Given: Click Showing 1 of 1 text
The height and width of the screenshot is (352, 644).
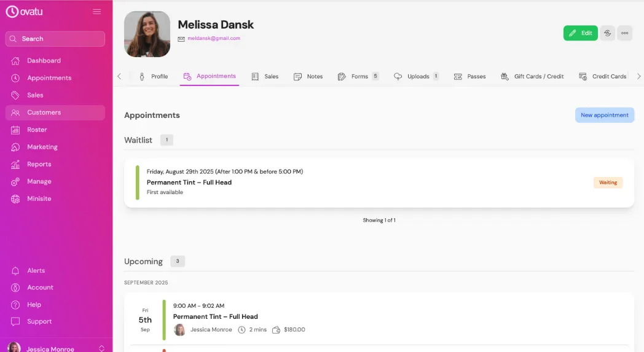Looking at the screenshot, I should coord(379,220).
